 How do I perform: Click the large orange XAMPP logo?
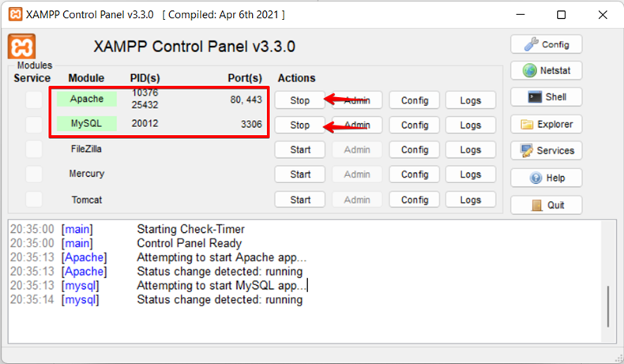(x=21, y=47)
